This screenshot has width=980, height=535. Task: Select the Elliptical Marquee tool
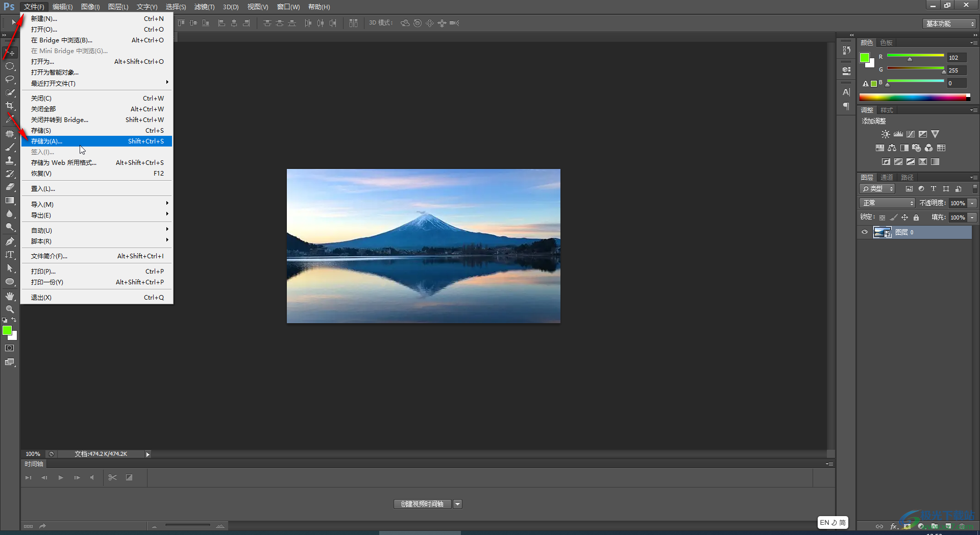coord(10,66)
